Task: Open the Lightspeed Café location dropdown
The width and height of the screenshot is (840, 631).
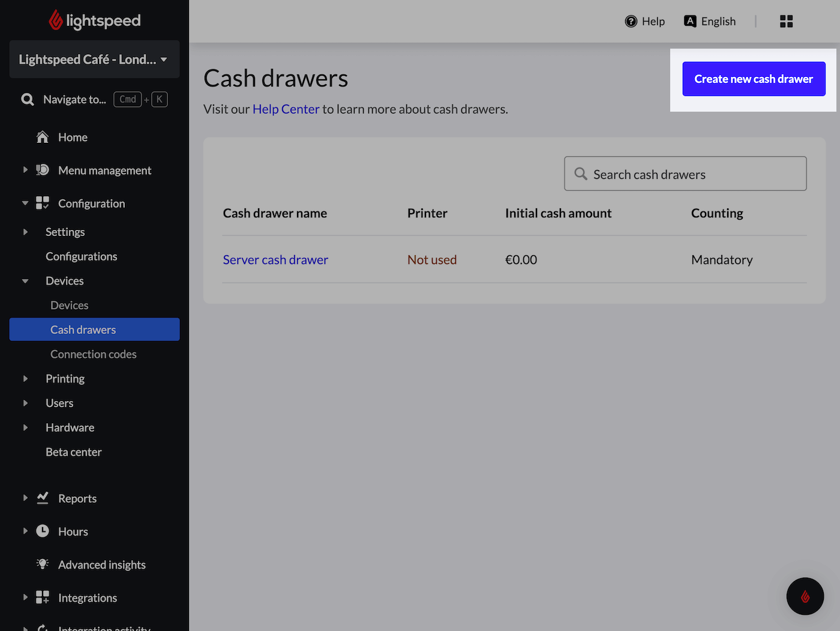Action: coord(94,59)
